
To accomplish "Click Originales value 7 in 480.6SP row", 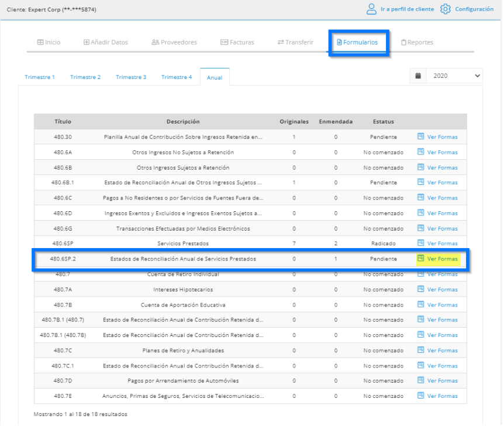I will pos(295,243).
